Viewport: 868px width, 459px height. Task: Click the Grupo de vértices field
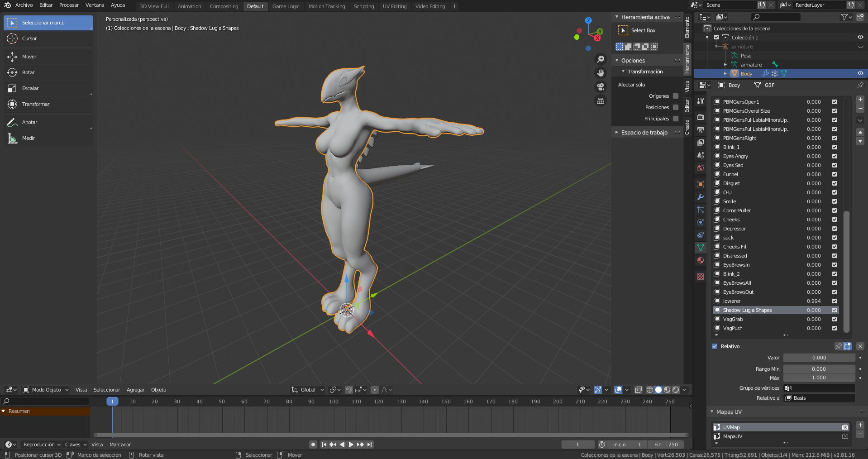pyautogui.click(x=819, y=388)
